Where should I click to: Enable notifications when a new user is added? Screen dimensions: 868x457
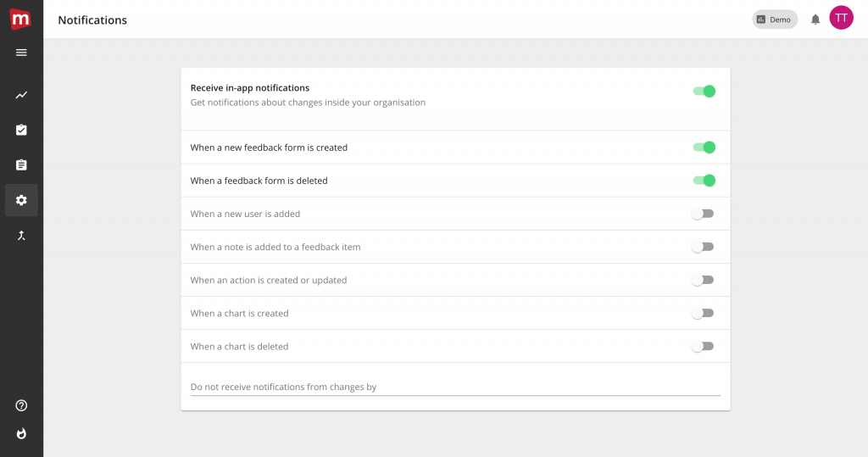click(x=703, y=214)
